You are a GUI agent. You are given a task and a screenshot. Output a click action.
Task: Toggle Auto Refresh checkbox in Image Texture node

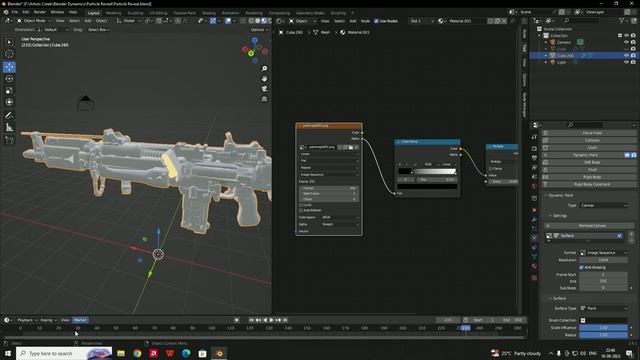(x=301, y=210)
